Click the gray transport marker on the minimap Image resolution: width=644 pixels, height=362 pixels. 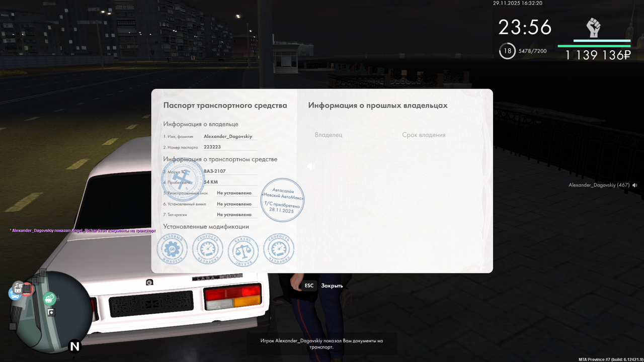click(18, 287)
